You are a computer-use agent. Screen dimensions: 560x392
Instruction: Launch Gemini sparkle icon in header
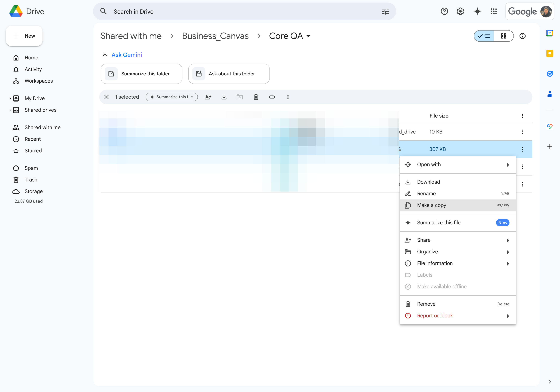coord(477,11)
